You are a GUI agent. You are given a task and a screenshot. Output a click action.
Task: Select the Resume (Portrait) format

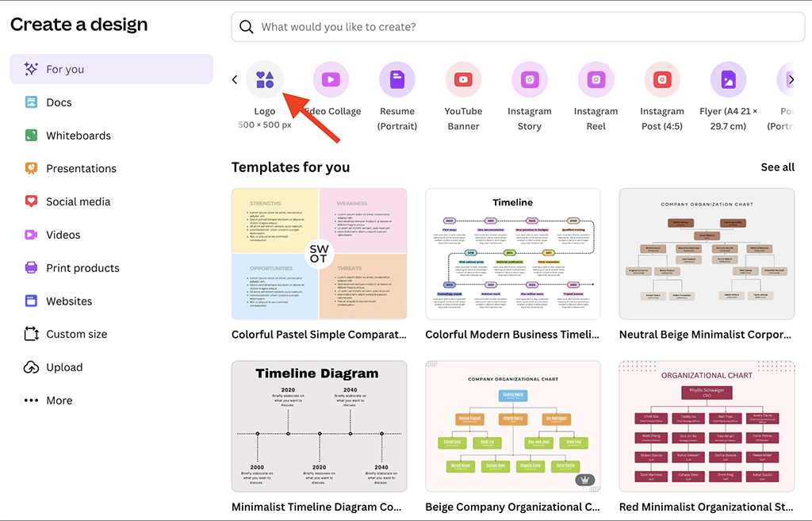tap(397, 79)
